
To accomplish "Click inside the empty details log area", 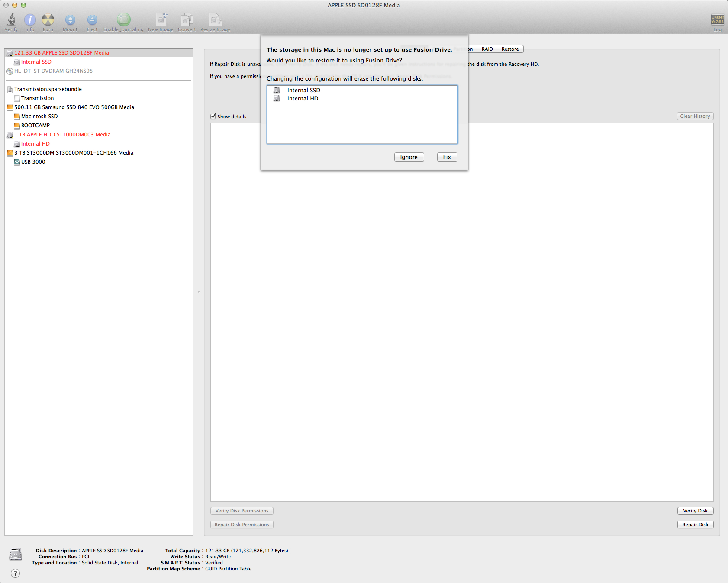I will [x=462, y=312].
